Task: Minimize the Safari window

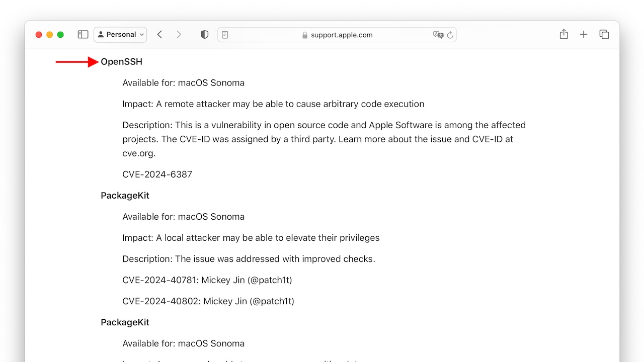Action: click(49, 35)
